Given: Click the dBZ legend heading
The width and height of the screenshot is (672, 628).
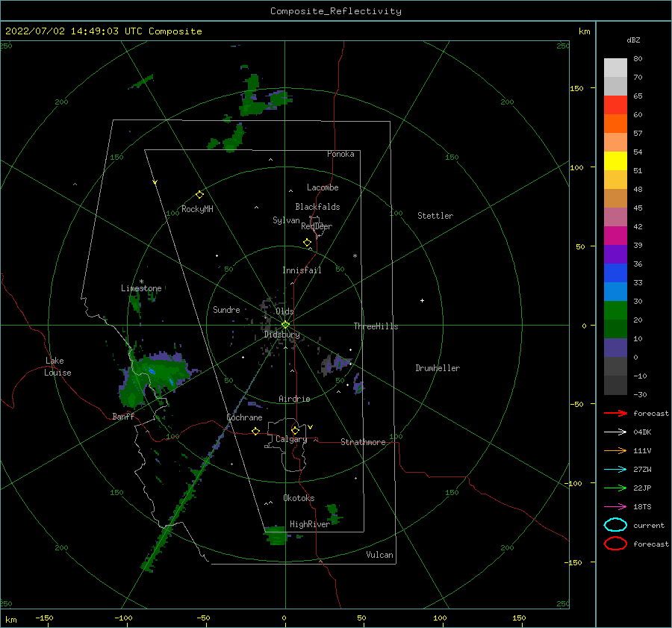Looking at the screenshot, I should tap(633, 40).
